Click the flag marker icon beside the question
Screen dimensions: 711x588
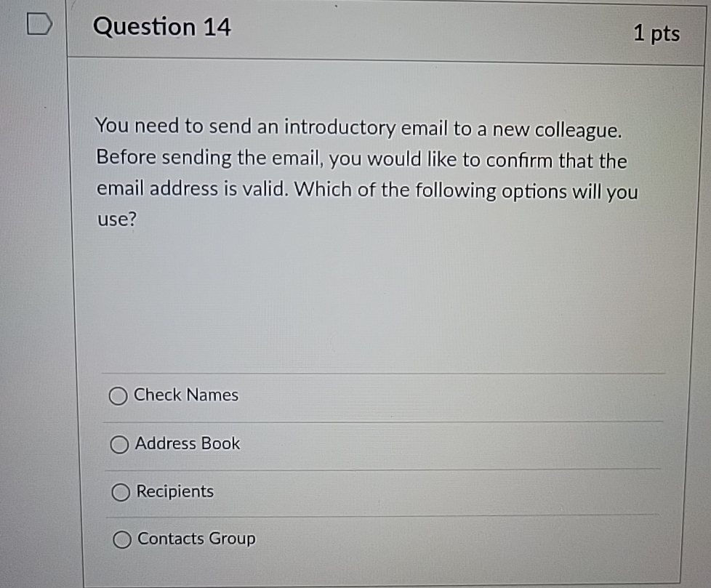pyautogui.click(x=39, y=25)
